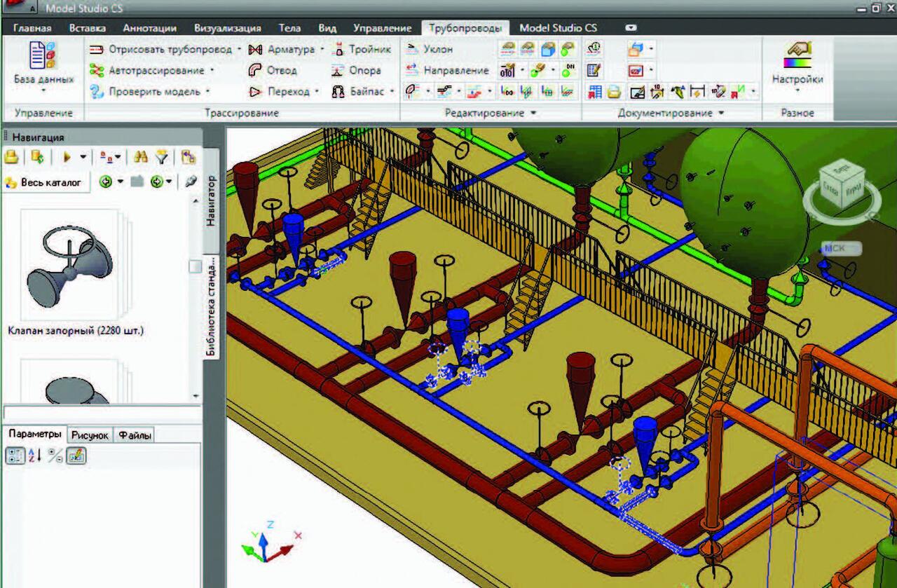897x588 pixels.
Task: Open the Аннотации ribbon tab
Action: click(149, 28)
